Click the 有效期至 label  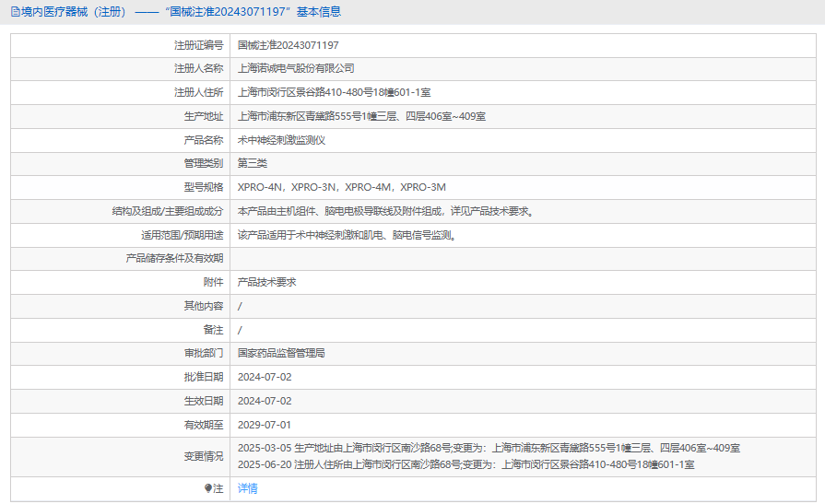[x=204, y=425]
